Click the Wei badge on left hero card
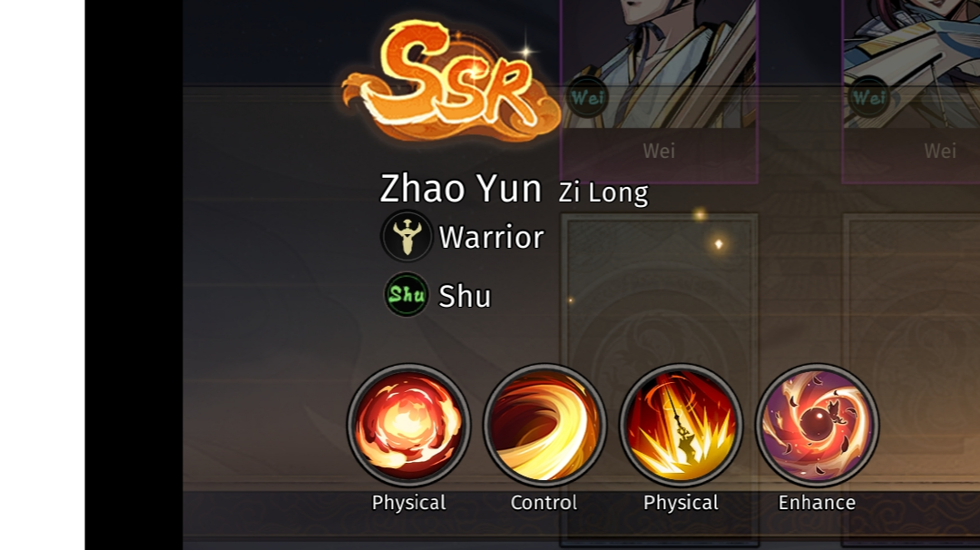Screen dimensions: 980x550 pos(587,97)
